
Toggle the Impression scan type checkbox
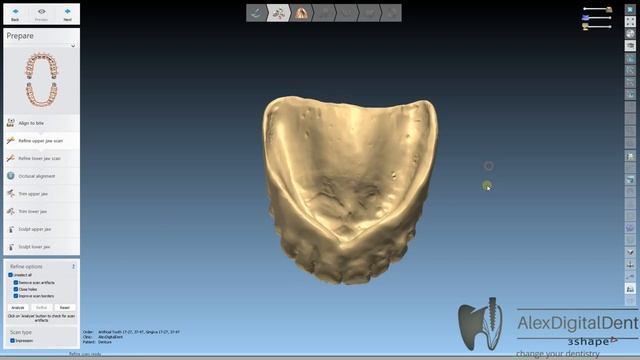[x=12, y=340]
